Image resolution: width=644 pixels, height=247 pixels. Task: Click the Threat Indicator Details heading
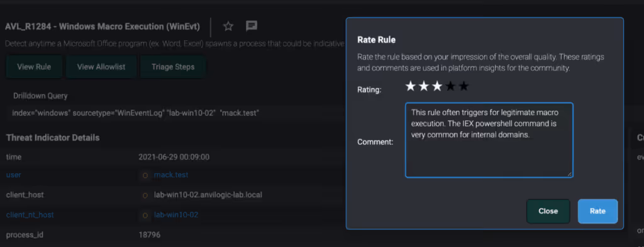53,138
